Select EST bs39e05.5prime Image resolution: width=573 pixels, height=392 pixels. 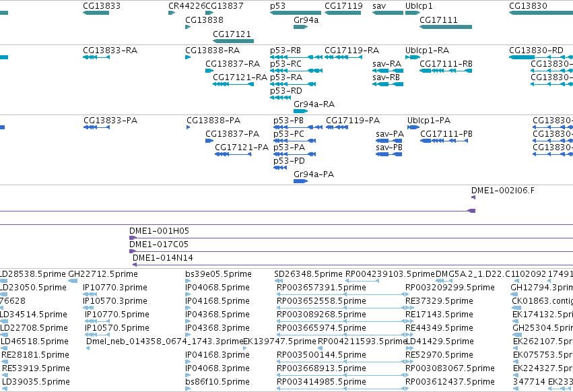(x=218, y=274)
